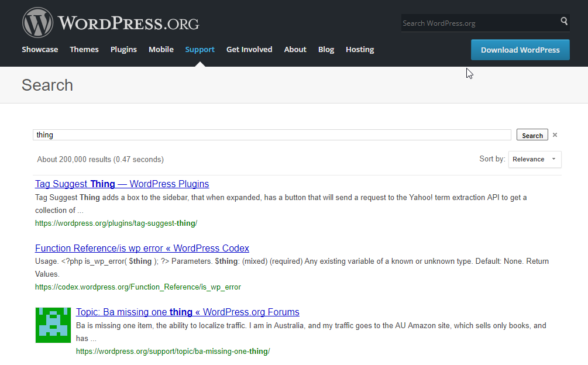
Task: Click the 'Sort by:' label
Action: 492,159
